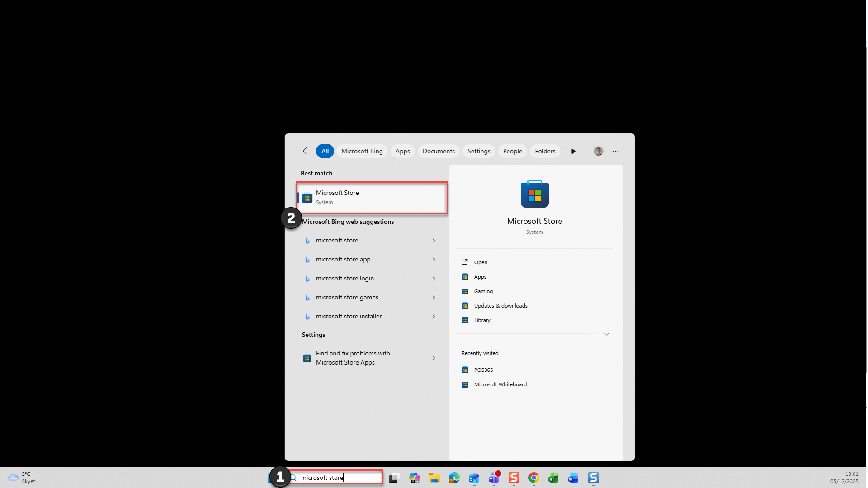
Task: Open Outlook from the taskbar
Action: pos(474,478)
